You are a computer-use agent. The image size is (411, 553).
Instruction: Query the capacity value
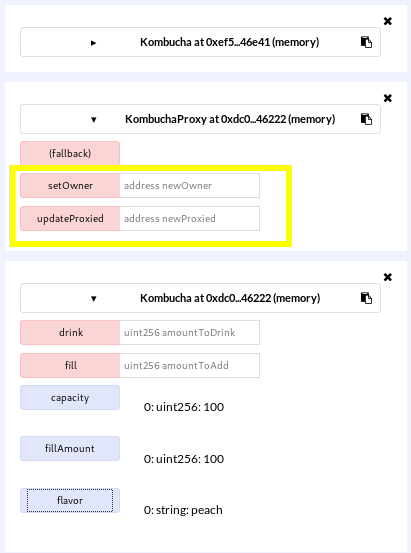[x=70, y=397]
